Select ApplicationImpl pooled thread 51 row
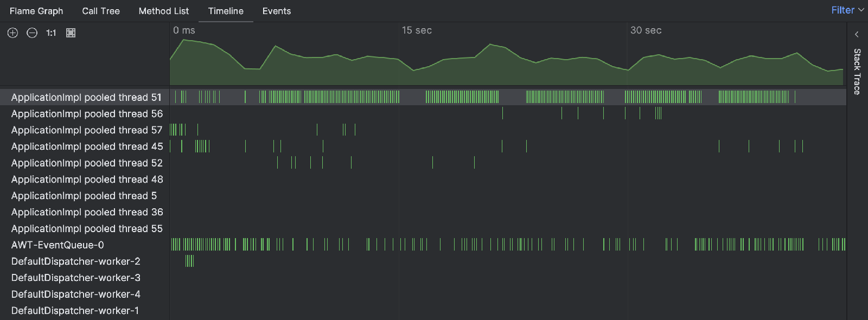The width and height of the screenshot is (868, 320). (423, 97)
